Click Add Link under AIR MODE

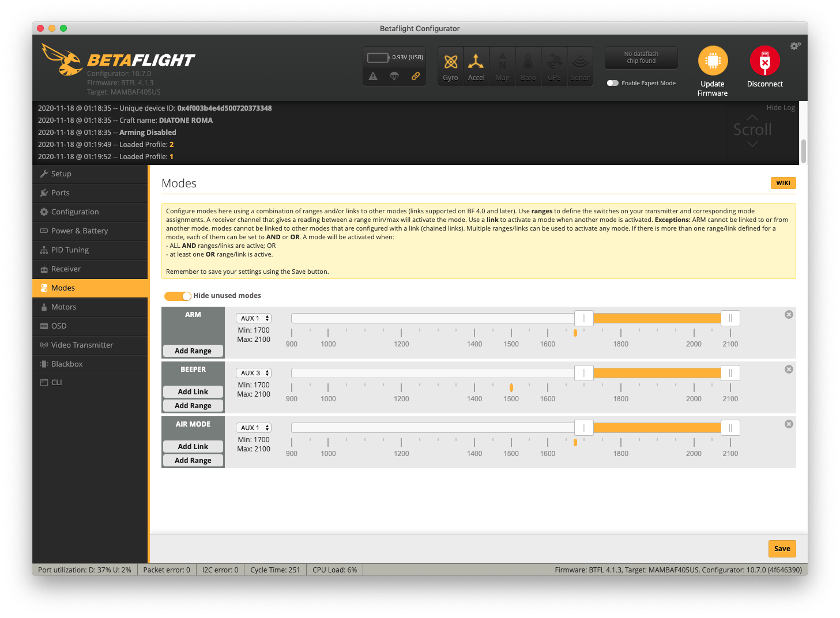coord(193,446)
